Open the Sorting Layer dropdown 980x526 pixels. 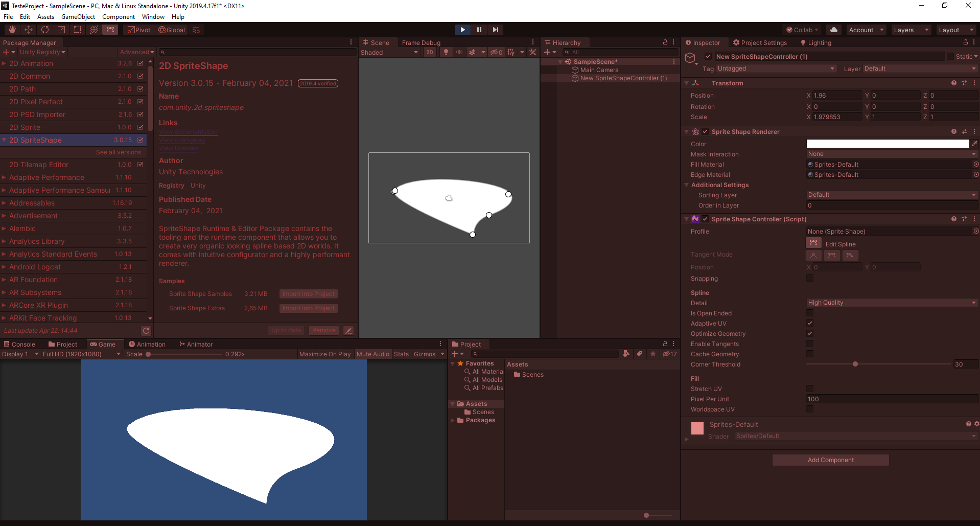point(892,195)
